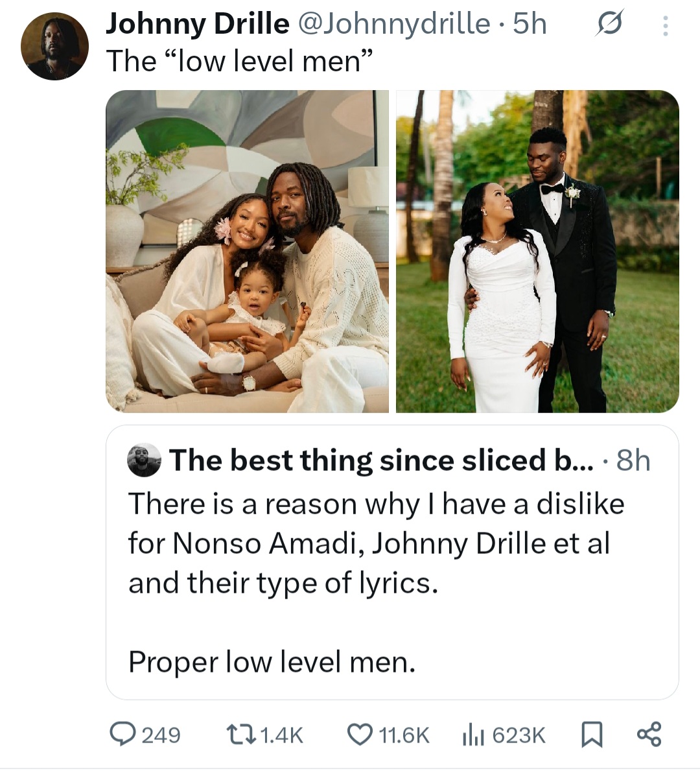Viewport: 700px width, 771px height.
Task: Open the three-dot more options menu
Action: [x=664, y=25]
